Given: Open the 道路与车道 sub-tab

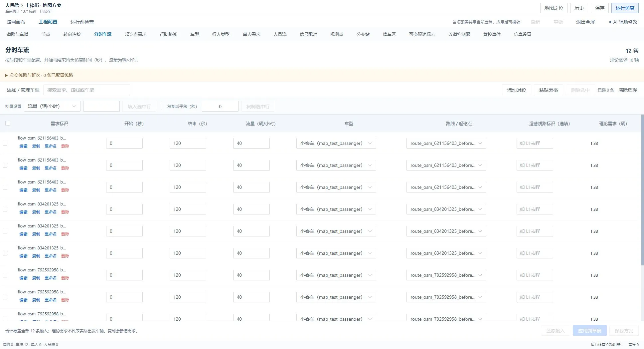Looking at the screenshot, I should click(x=17, y=34).
